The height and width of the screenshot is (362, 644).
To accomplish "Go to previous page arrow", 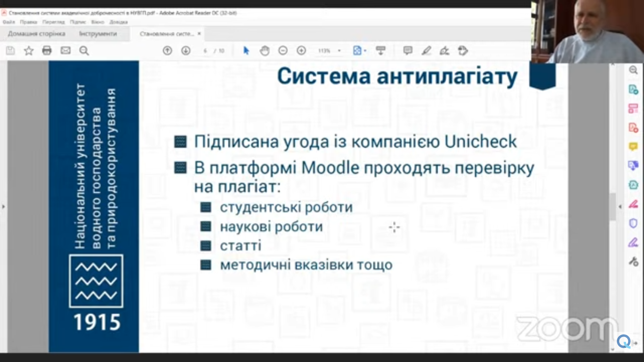I will tap(167, 51).
